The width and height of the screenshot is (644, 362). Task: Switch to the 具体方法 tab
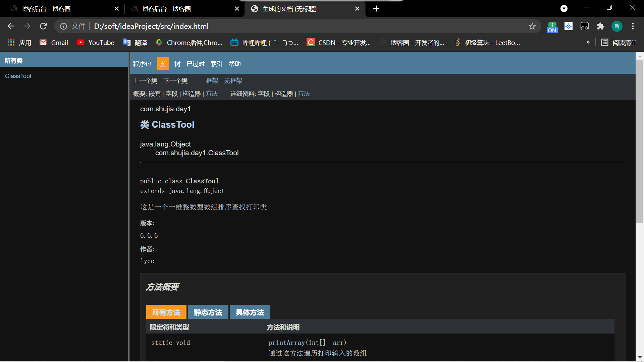tap(250, 312)
